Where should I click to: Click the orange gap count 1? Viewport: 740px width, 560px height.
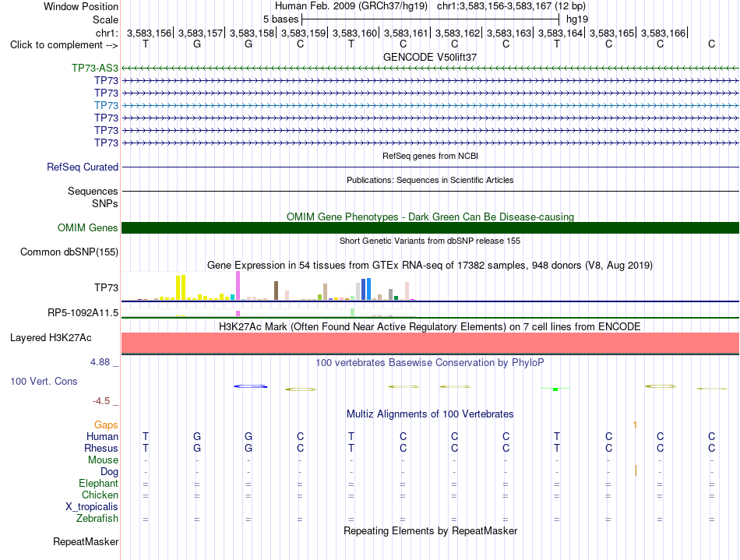coord(635,425)
